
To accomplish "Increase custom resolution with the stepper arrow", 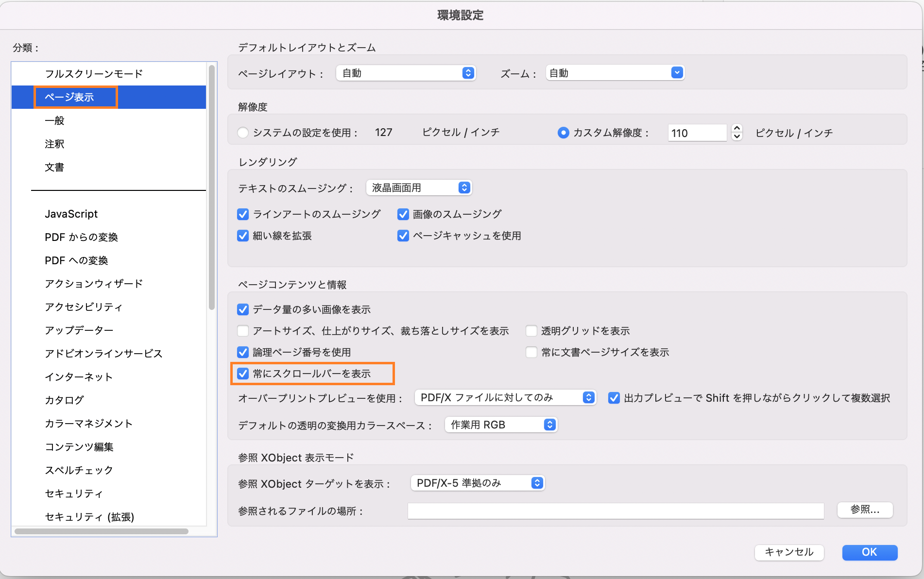I will point(736,129).
